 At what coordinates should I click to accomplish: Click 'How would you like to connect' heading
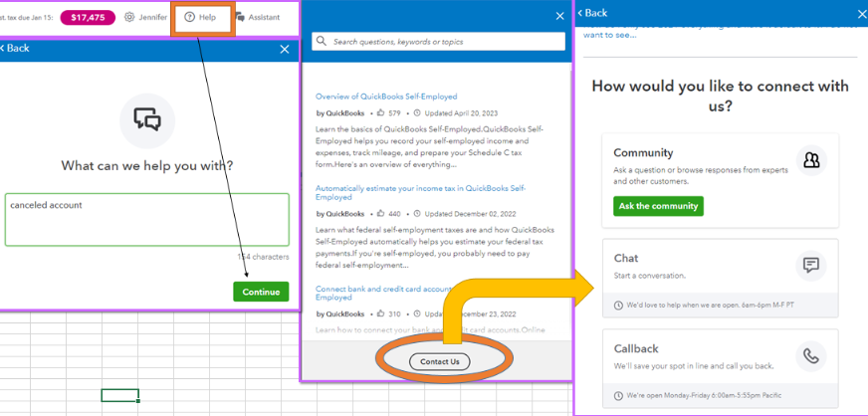[721, 96]
